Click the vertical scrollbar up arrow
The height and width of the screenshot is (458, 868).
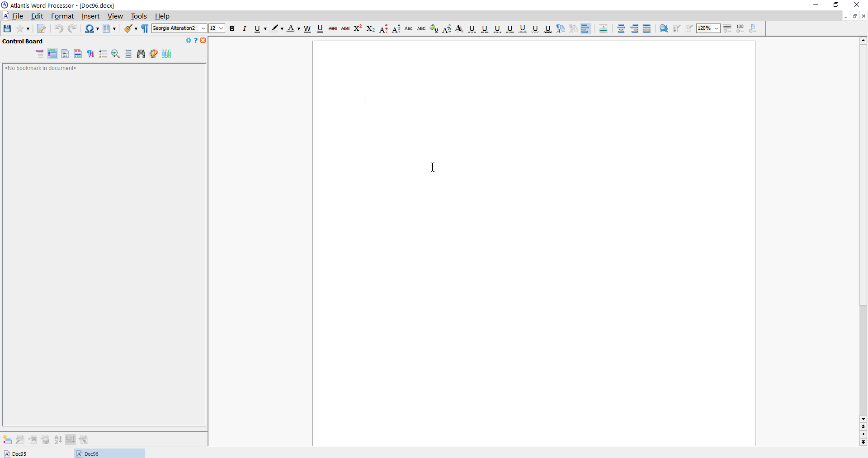pos(863,41)
